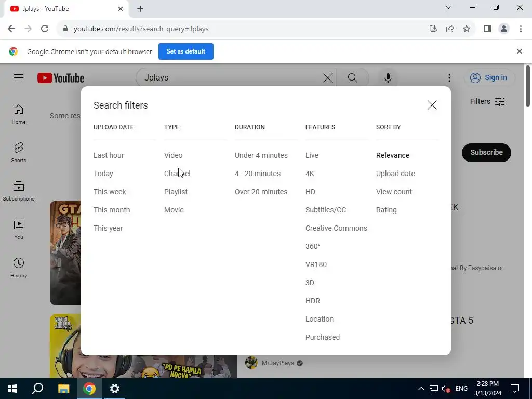Install YouTube app icon in address bar
The width and height of the screenshot is (532, 399).
[x=433, y=29]
